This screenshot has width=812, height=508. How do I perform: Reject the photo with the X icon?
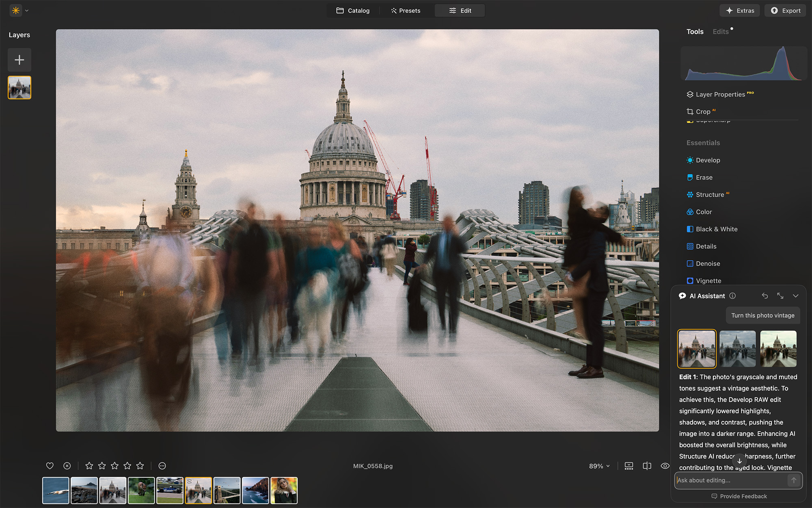(67, 466)
